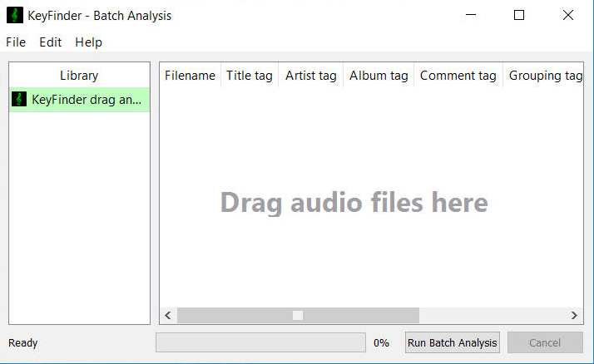Click the 0% progress label
The height and width of the screenshot is (364, 594).
(x=381, y=343)
